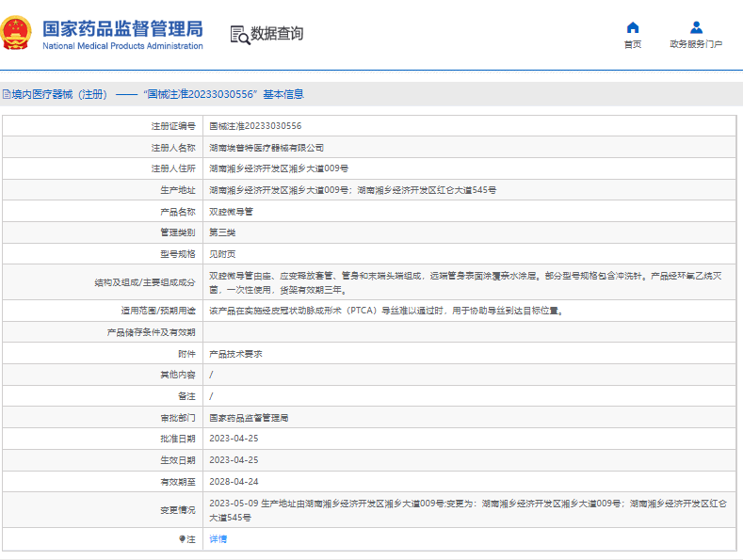Click 国家药品监督管理局 title text
The image size is (743, 560).
point(122,28)
